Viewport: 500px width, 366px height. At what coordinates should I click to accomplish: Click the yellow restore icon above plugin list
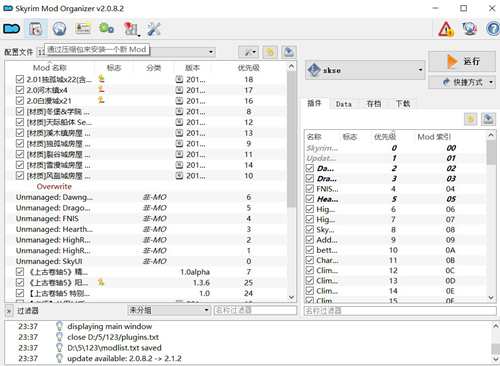pyautogui.click(x=470, y=119)
